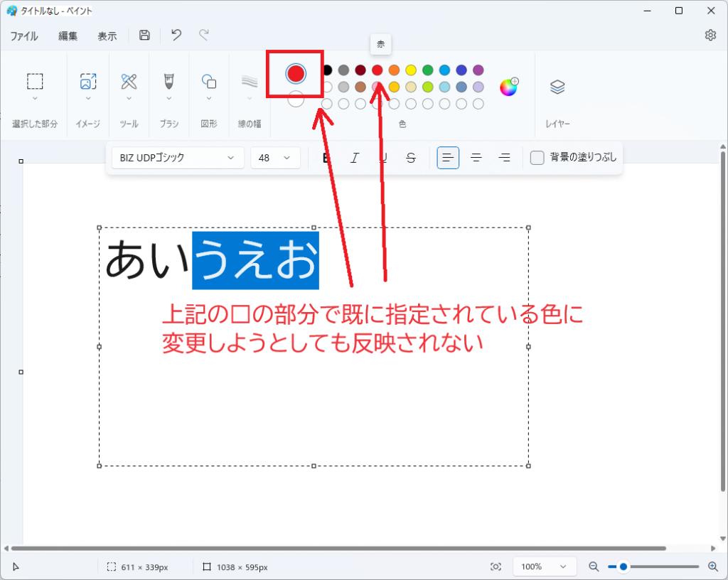
Task: Select the rectangular selection tool
Action: click(x=35, y=81)
